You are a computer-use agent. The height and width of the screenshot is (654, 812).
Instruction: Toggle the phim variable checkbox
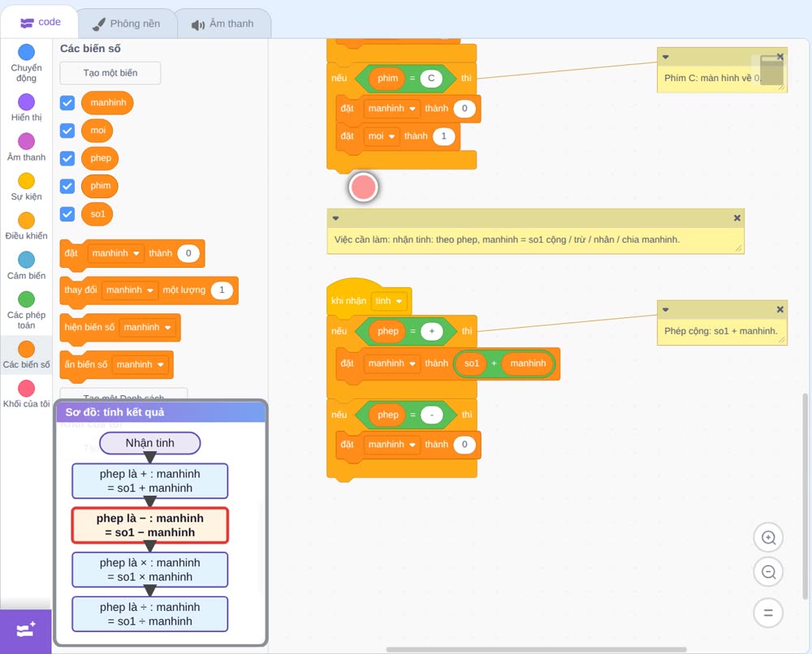coord(67,187)
